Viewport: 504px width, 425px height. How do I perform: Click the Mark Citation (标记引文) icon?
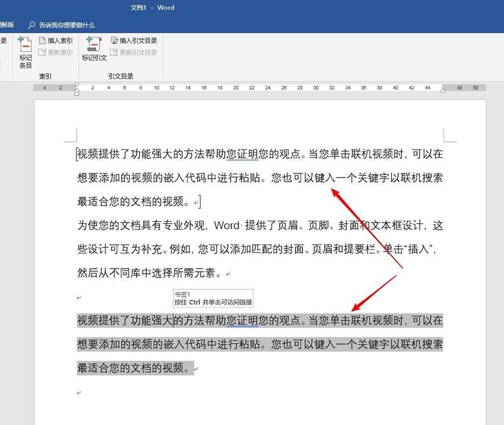[x=94, y=44]
